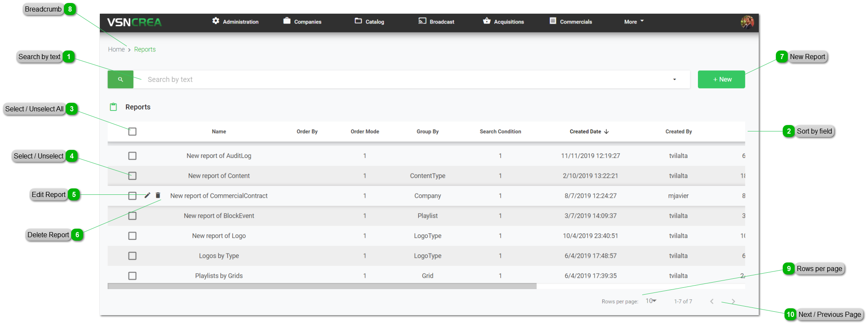
Task: Click the Acquisitions basket icon
Action: tap(487, 21)
